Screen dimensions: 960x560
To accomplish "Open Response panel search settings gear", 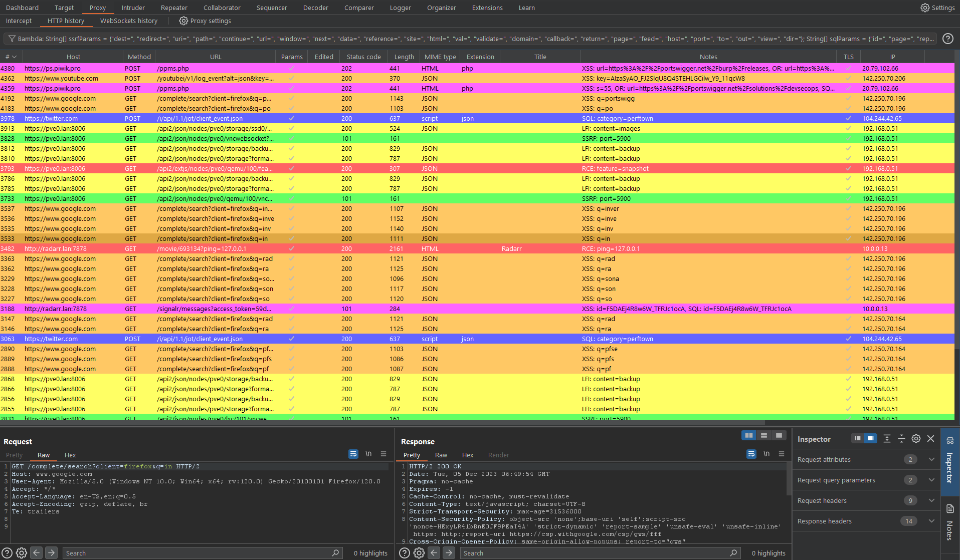I will pyautogui.click(x=419, y=553).
